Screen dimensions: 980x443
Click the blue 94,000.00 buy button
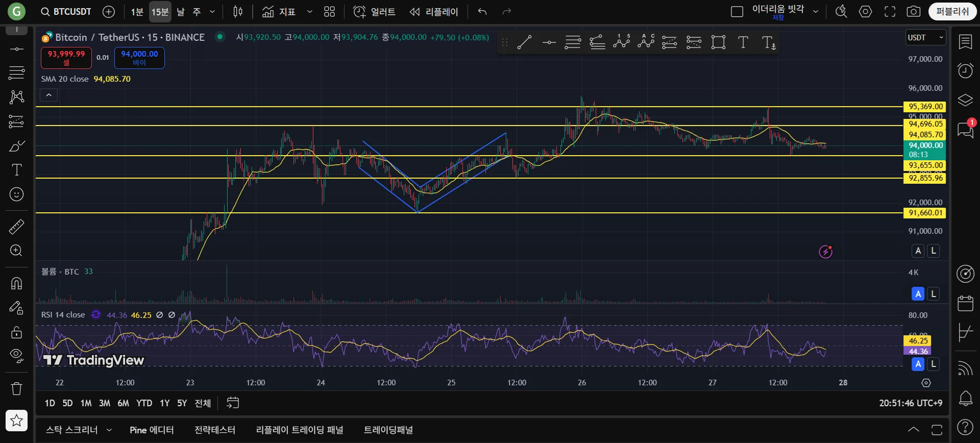[139, 58]
